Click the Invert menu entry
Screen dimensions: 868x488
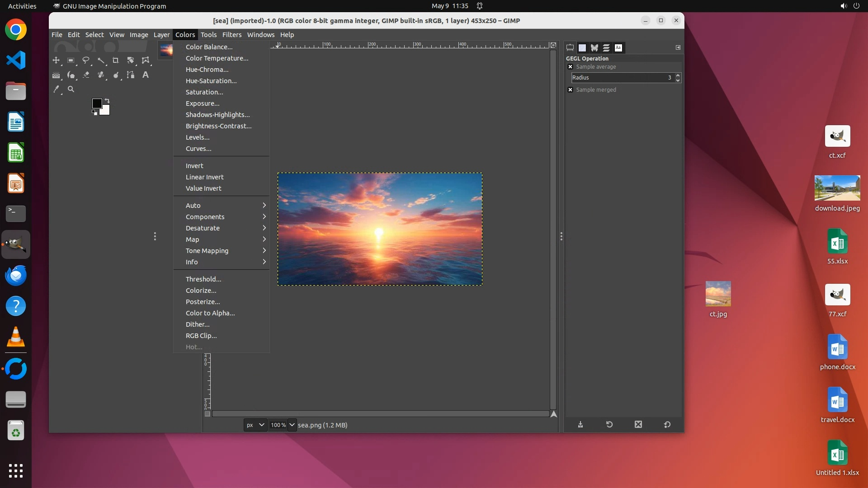tap(194, 166)
